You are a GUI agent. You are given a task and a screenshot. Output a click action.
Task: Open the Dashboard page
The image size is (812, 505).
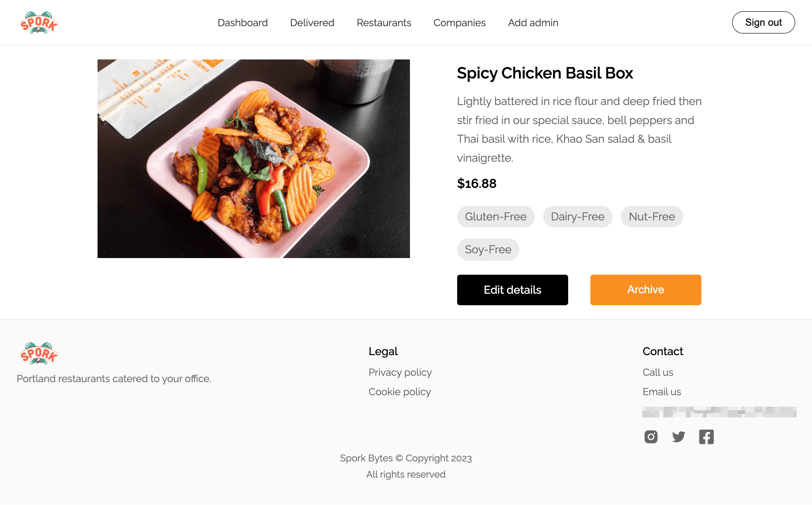pyautogui.click(x=242, y=23)
